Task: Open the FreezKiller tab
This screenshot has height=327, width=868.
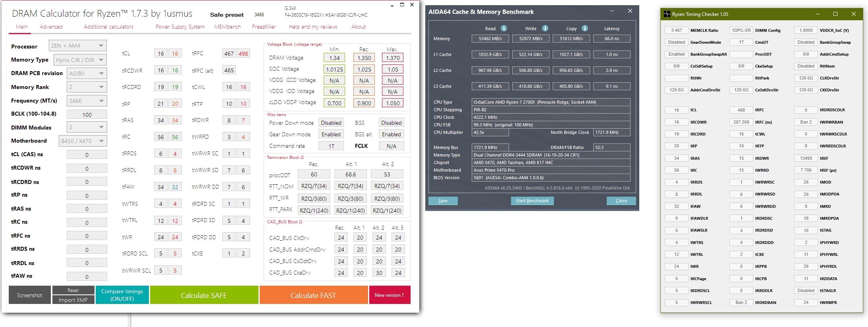Action: tap(264, 27)
